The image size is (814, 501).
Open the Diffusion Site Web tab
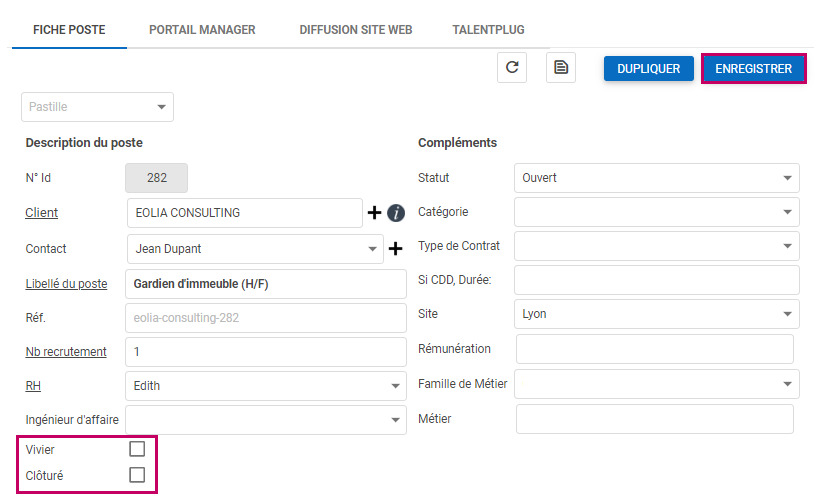tap(355, 30)
